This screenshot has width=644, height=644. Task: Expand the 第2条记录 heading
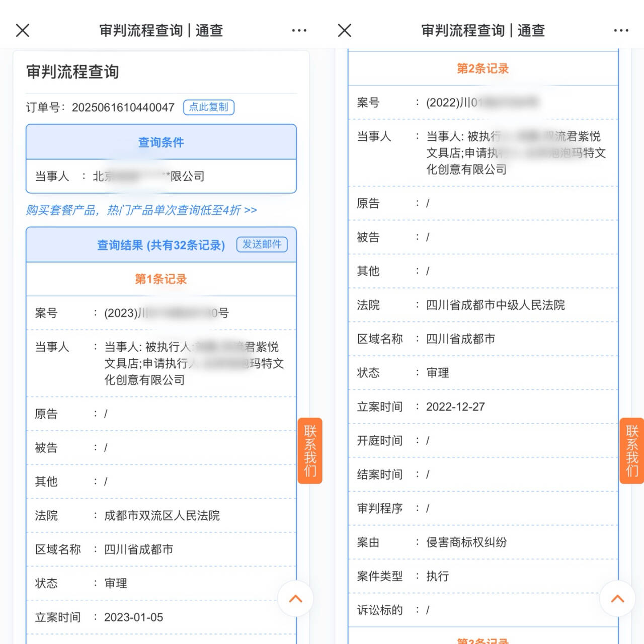[x=482, y=69]
